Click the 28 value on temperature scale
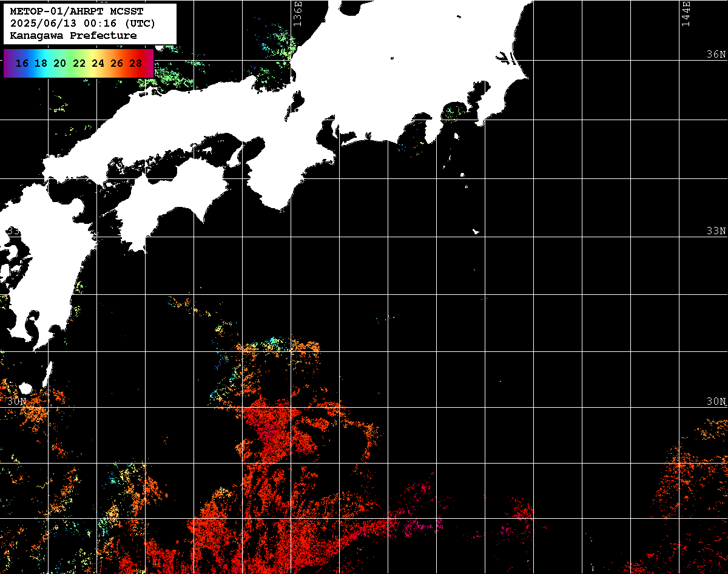This screenshot has width=728, height=574. click(x=135, y=63)
